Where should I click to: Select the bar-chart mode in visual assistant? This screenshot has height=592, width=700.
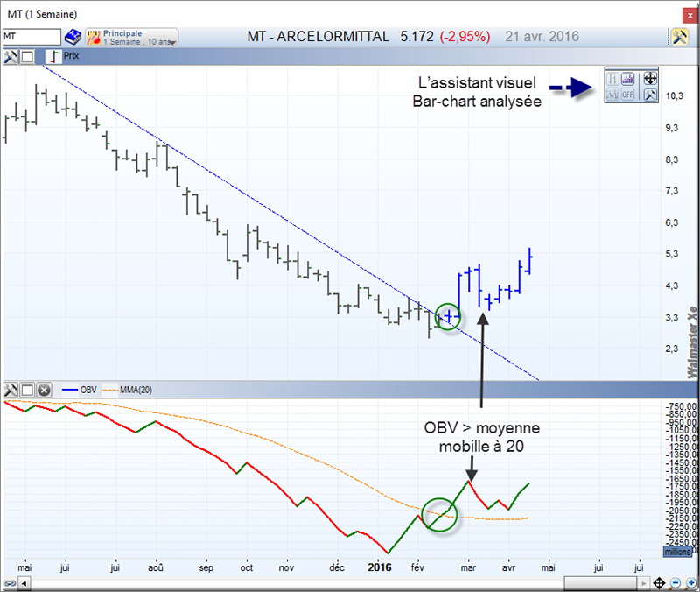(613, 79)
